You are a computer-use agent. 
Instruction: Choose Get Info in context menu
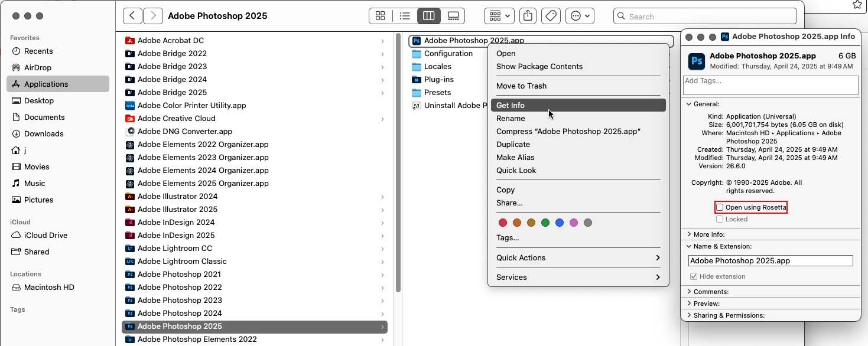tap(578, 105)
